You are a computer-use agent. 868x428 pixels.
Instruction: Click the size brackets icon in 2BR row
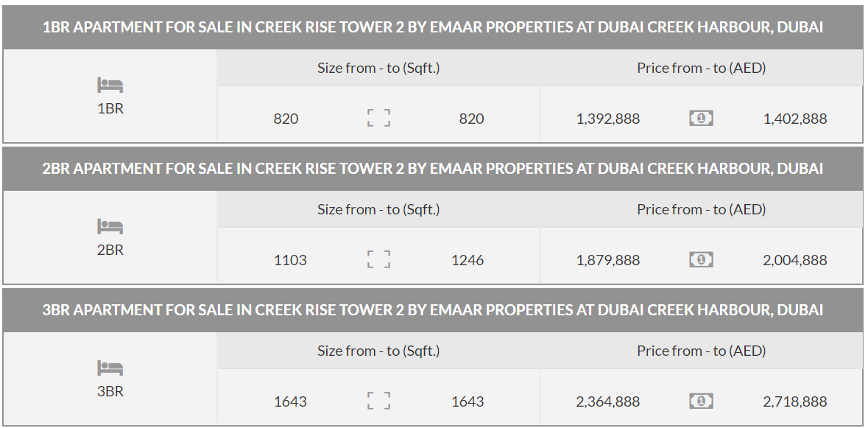378,259
